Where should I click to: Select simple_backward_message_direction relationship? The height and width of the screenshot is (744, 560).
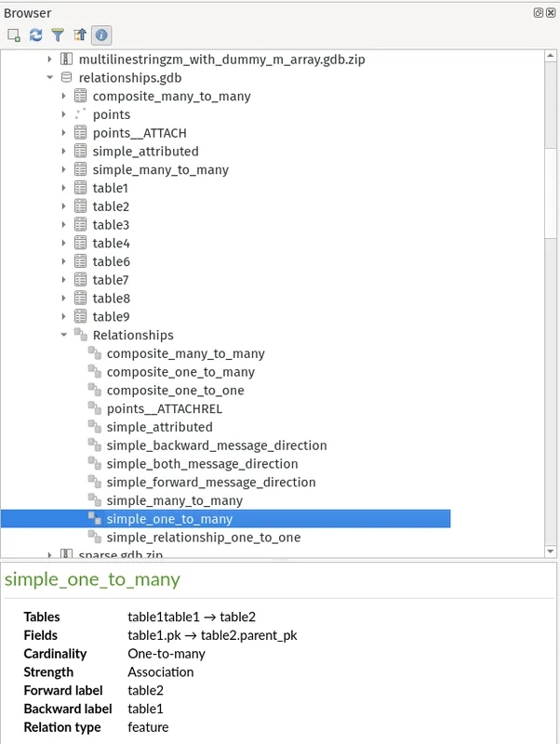pyautogui.click(x=216, y=445)
